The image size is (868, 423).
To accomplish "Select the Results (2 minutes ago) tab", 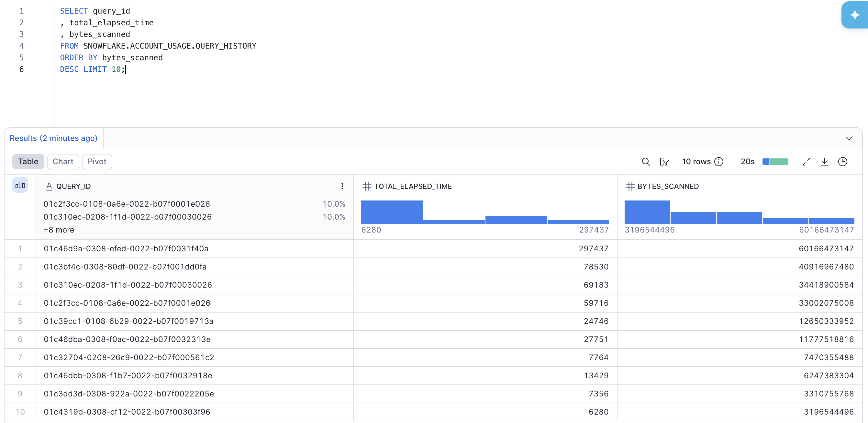I will [53, 138].
